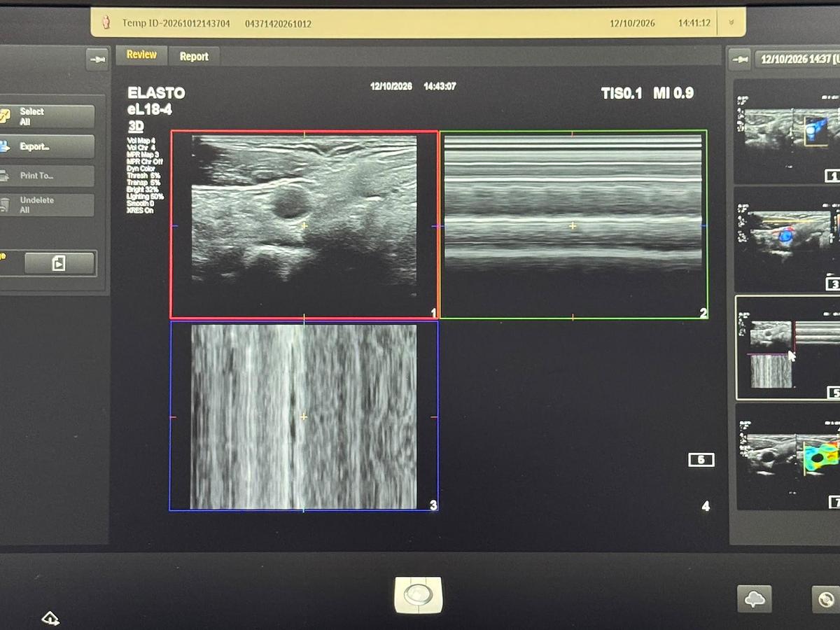This screenshot has height=630, width=840.
Task: Click the MPR Chr Off setting
Action: (144, 162)
